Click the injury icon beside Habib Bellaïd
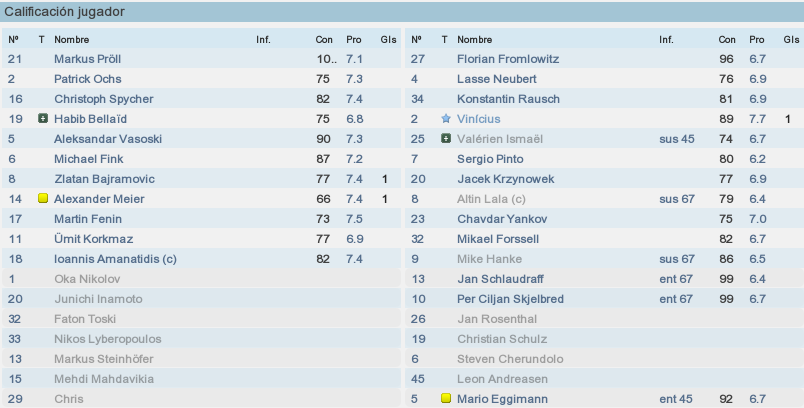Image resolution: width=804 pixels, height=408 pixels. [43, 118]
